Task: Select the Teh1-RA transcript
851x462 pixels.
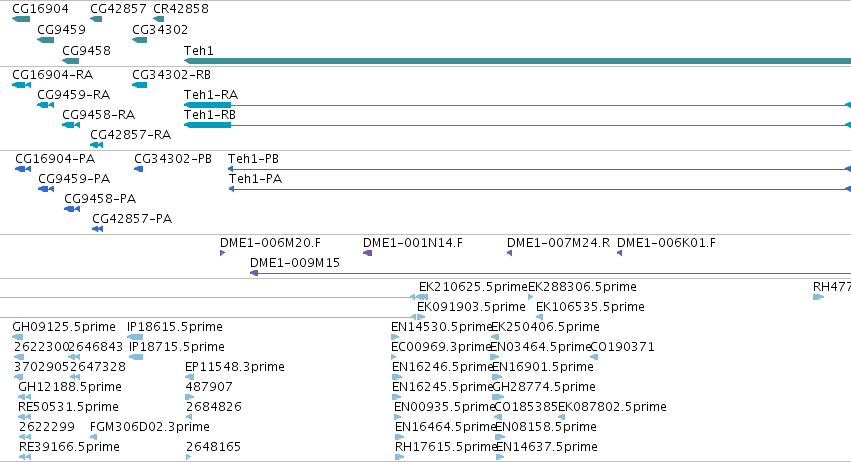Action: coord(517,105)
